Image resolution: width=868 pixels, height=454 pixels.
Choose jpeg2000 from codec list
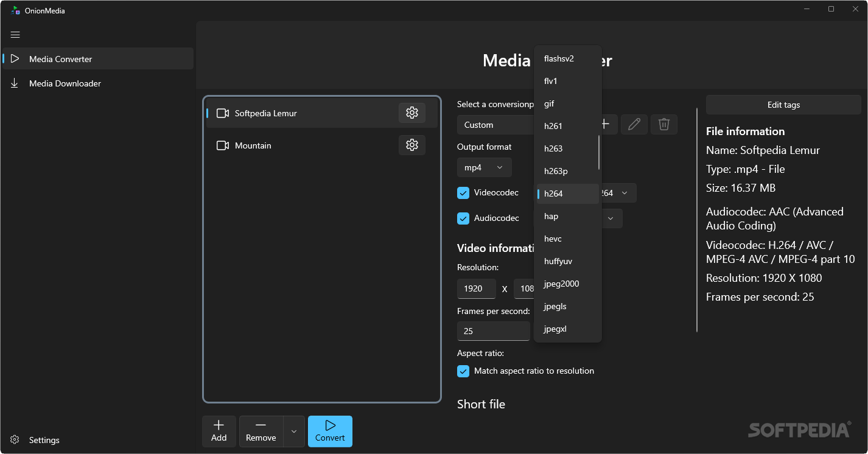coord(568,284)
